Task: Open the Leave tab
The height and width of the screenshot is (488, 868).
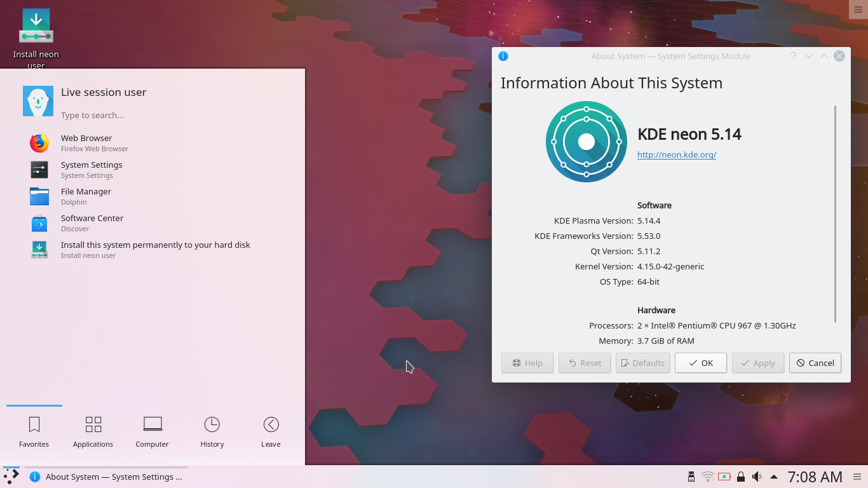Action: pyautogui.click(x=270, y=431)
